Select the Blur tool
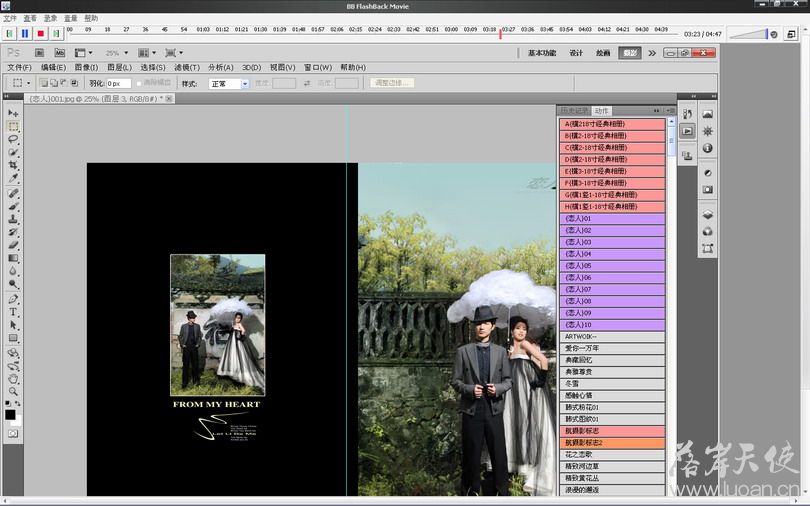810x506 pixels. point(13,271)
